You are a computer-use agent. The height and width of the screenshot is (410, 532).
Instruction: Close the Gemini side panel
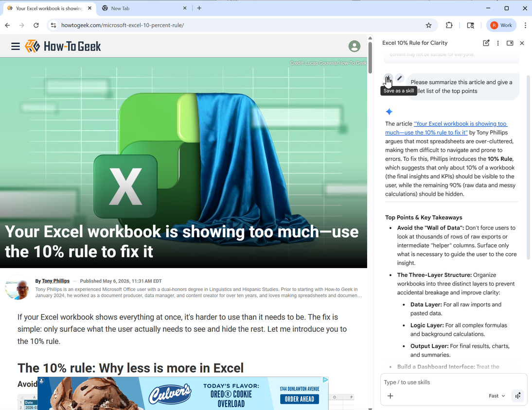[x=522, y=43]
